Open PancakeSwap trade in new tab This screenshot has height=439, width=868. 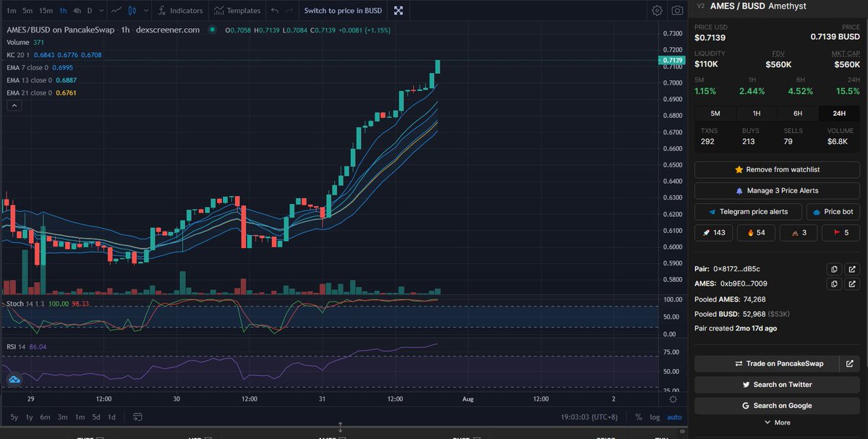[850, 364]
